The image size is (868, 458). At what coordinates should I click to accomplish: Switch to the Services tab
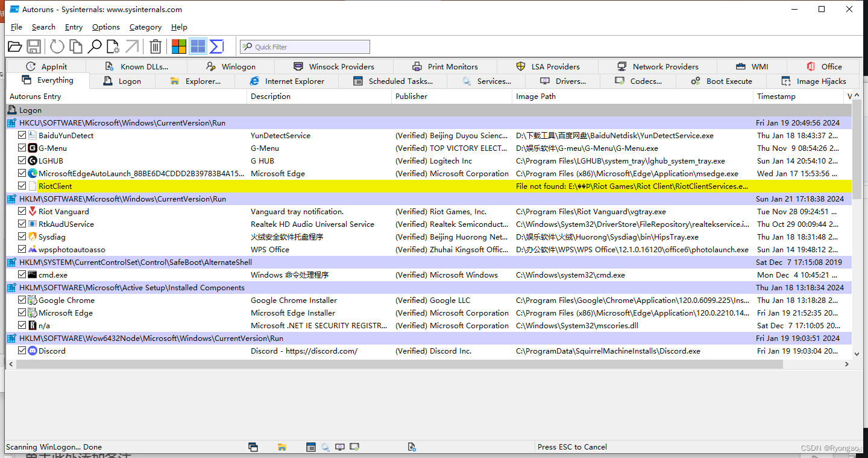pyautogui.click(x=487, y=81)
